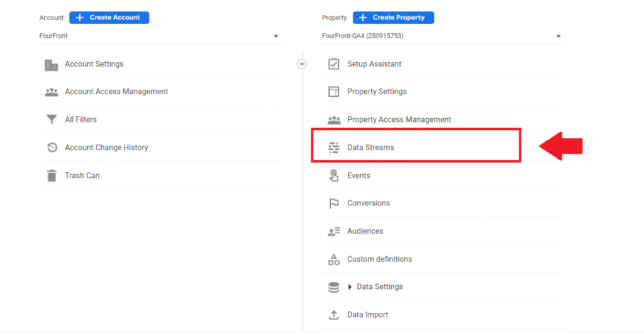Click the Create Account button
The height and width of the screenshot is (336, 644).
pyautogui.click(x=109, y=18)
